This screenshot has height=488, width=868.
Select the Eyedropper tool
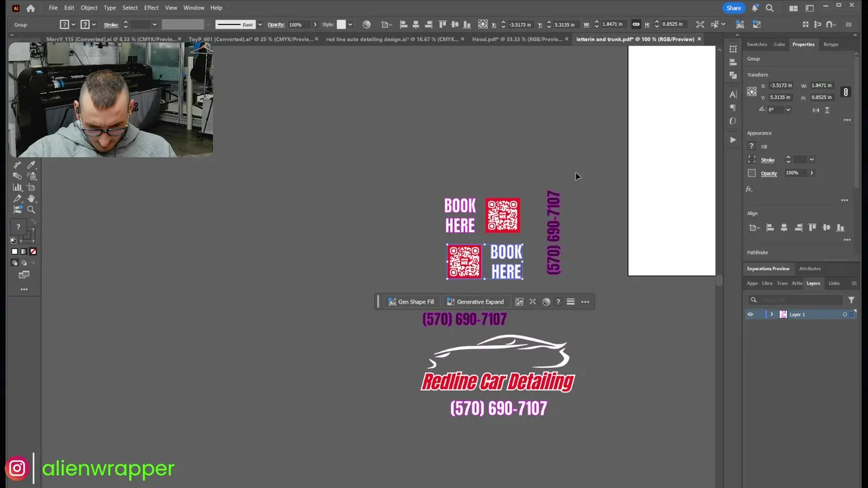31,165
